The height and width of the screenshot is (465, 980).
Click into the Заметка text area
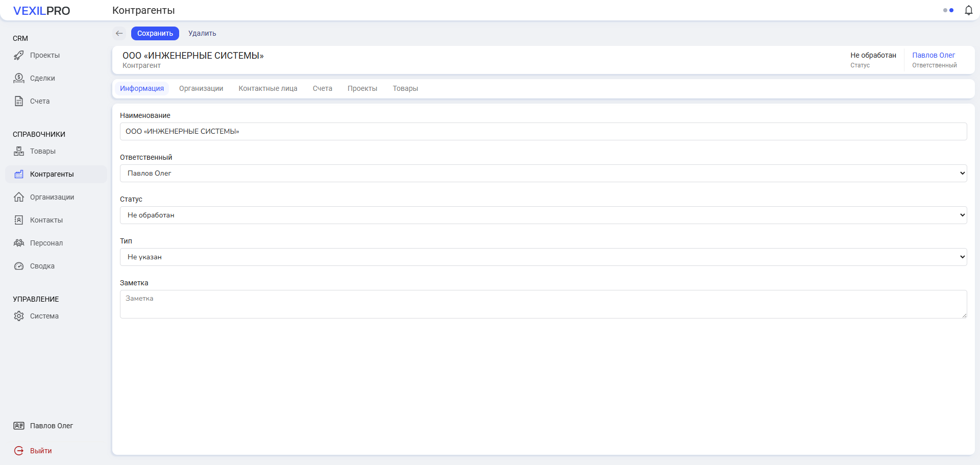543,304
